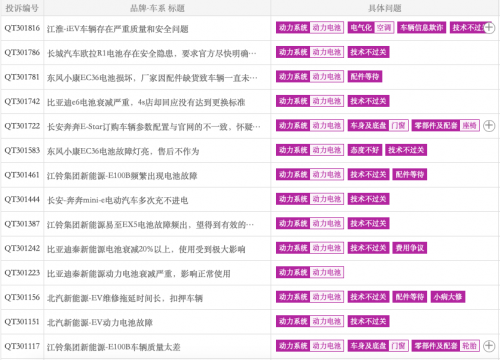This screenshot has height=360, width=500.
Task: Click the 动力系统 动力电池 tag in row QT301816
Action: [x=310, y=28]
